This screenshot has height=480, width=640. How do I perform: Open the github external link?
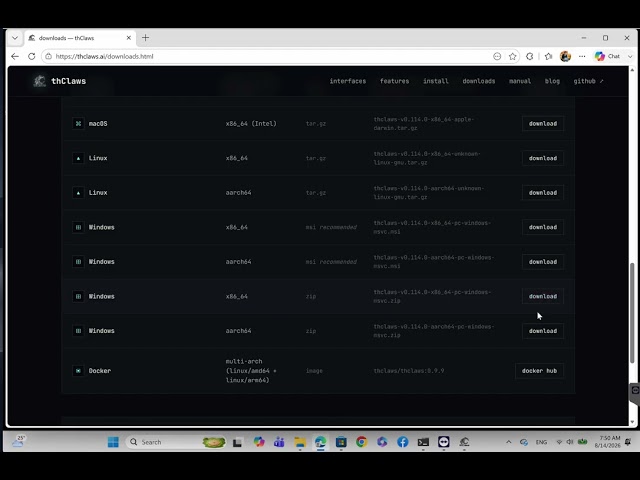pos(588,81)
